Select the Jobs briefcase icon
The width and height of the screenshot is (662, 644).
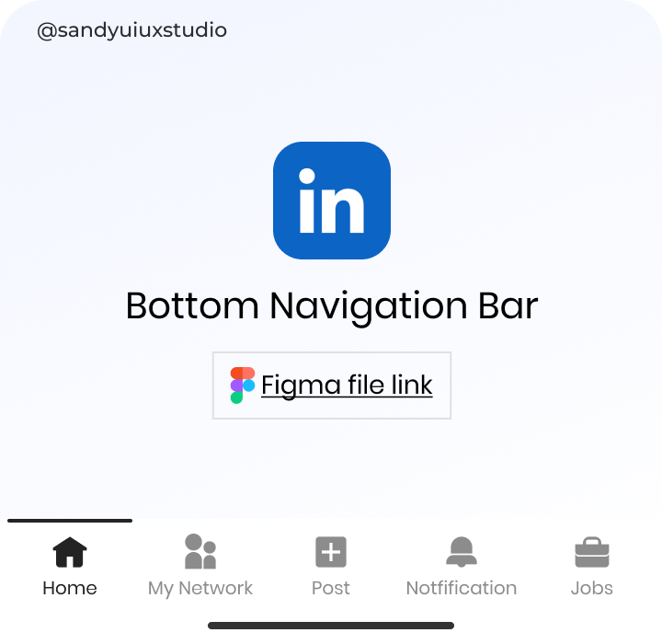(x=592, y=552)
